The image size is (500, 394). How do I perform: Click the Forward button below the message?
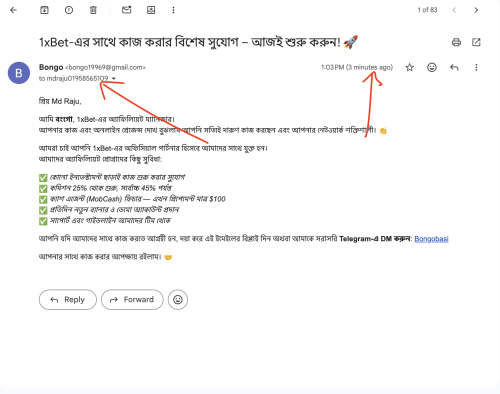click(x=132, y=300)
